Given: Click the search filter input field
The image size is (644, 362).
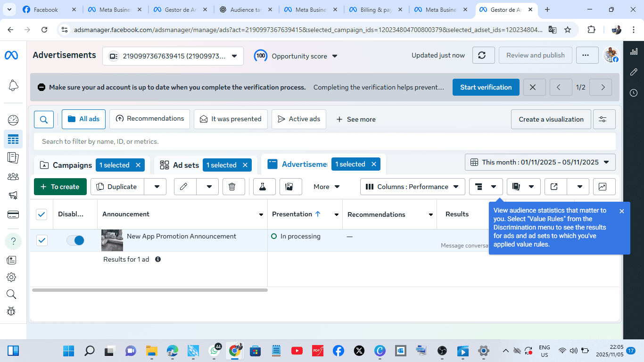Looking at the screenshot, I should point(324,141).
